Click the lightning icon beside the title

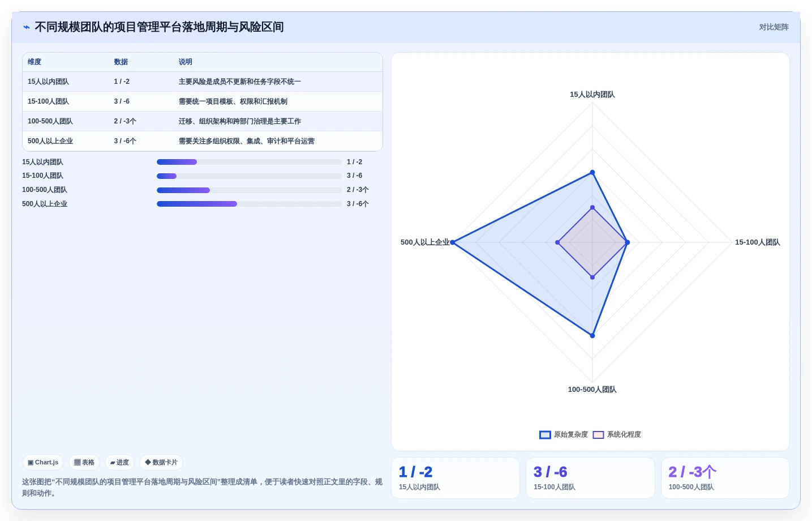pos(27,27)
